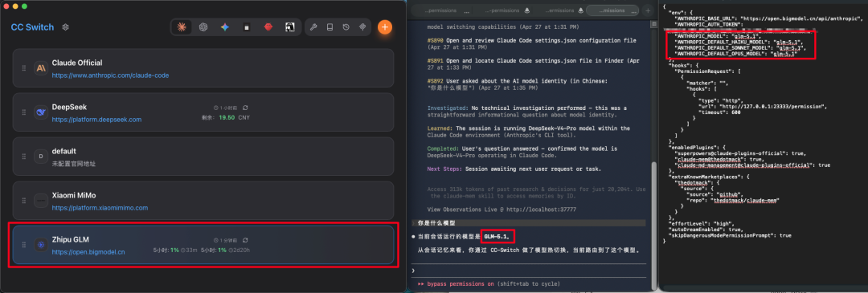Image resolution: width=868 pixels, height=293 pixels.
Task: Click the bypass permissions on status text
Action: [460, 283]
